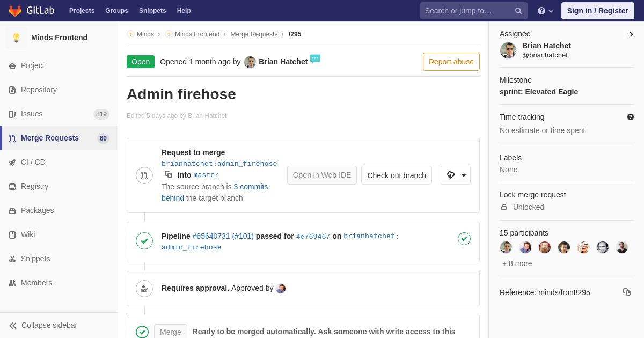Click the Merge button
Screen dimensions: 644x338
click(171, 332)
